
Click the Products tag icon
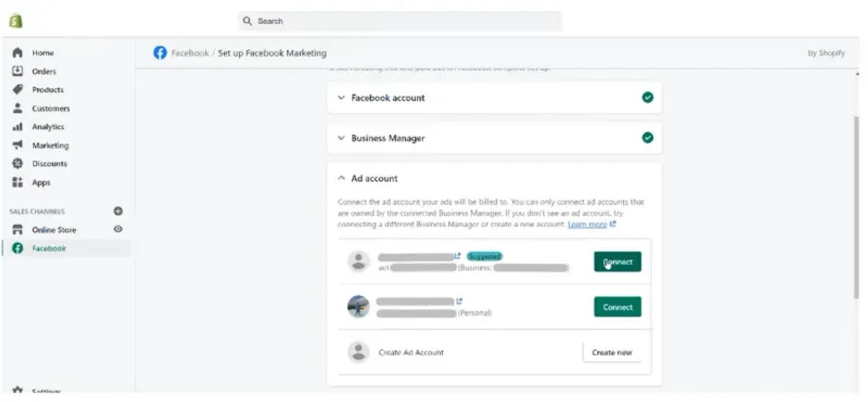(x=18, y=89)
